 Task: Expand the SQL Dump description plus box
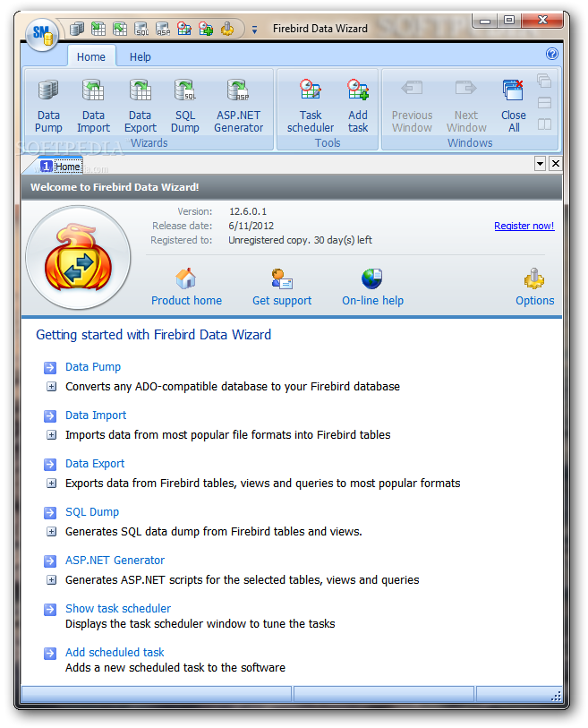(x=52, y=532)
